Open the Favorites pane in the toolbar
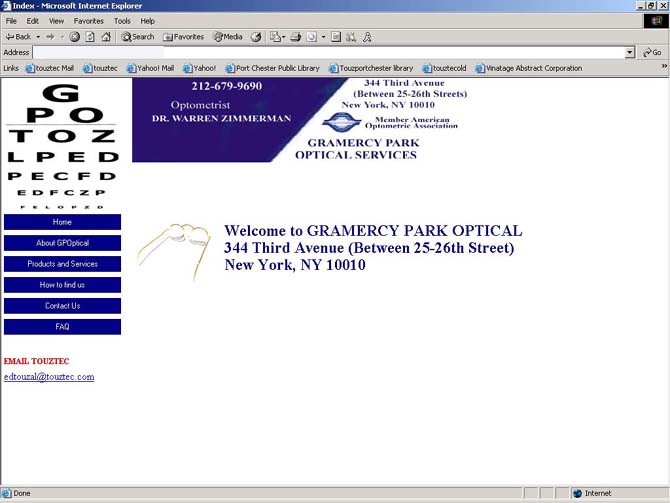The width and height of the screenshot is (670, 503). click(183, 37)
